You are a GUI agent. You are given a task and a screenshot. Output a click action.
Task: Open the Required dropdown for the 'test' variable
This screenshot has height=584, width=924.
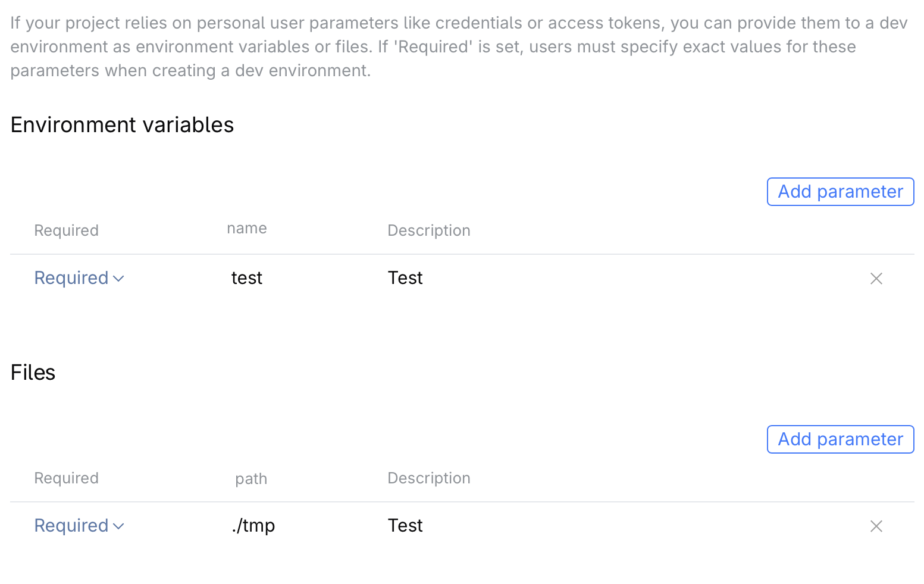click(79, 278)
